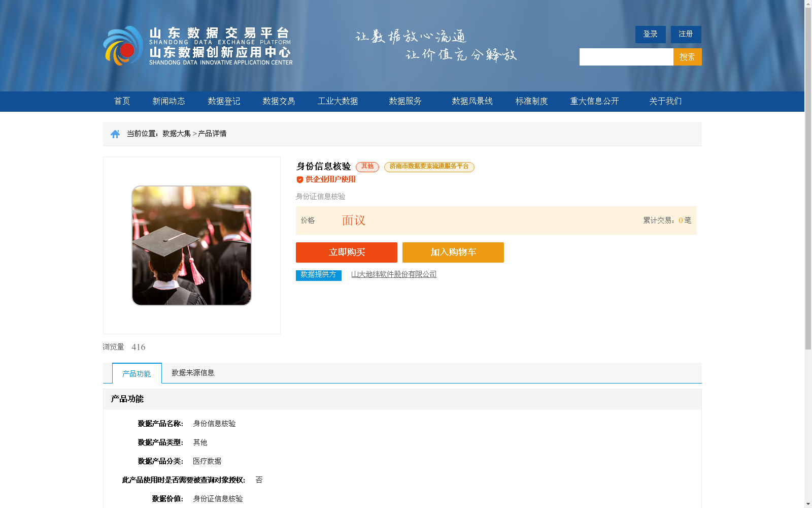Click the 面议 price text
The height and width of the screenshot is (508, 812).
(x=354, y=220)
